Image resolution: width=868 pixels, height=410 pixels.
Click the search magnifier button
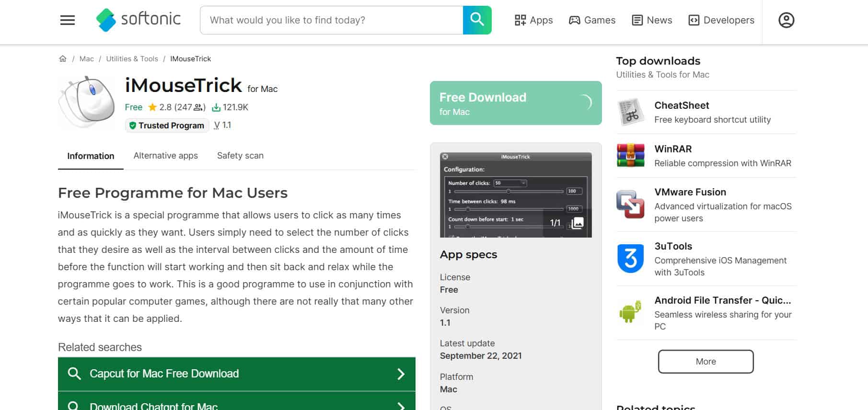477,20
